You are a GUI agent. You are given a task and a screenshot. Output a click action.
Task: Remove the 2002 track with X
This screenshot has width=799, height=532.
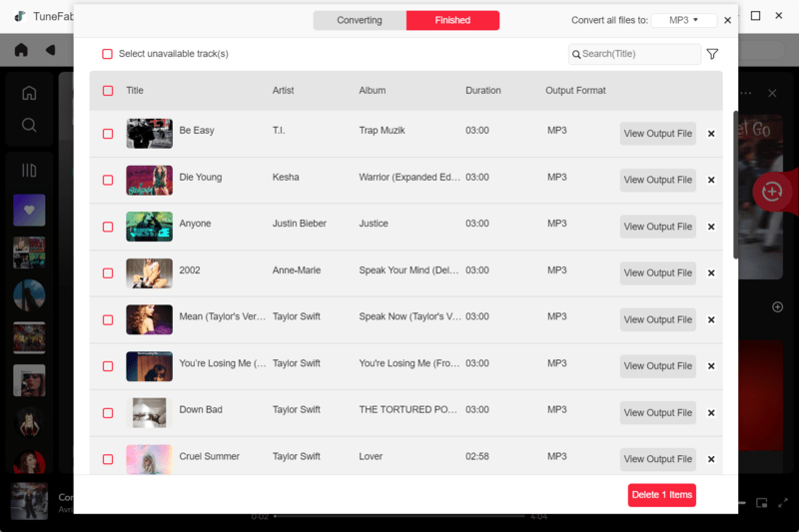711,272
